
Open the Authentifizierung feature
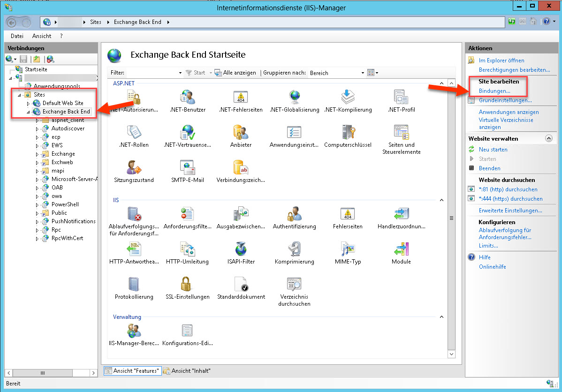click(294, 218)
